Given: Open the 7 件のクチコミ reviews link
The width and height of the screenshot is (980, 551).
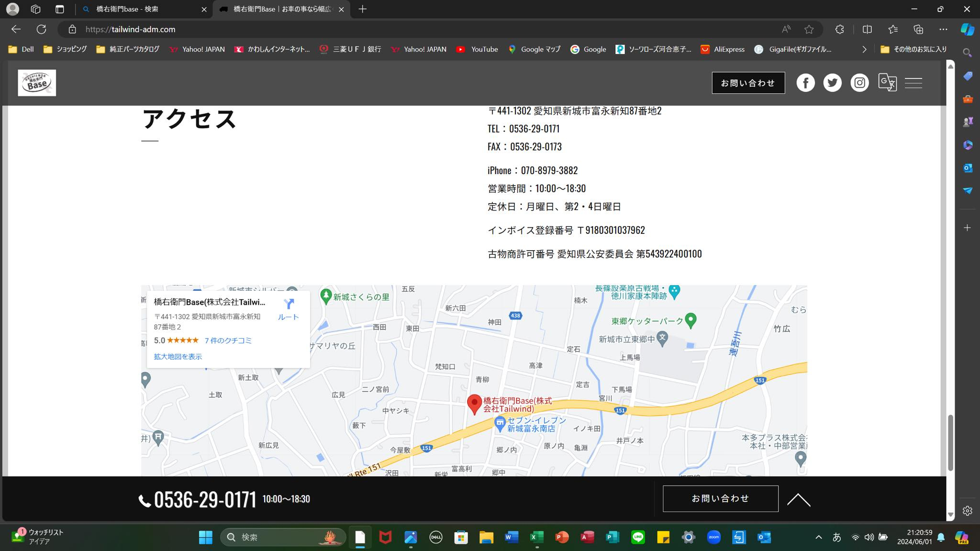Looking at the screenshot, I should coord(228,341).
